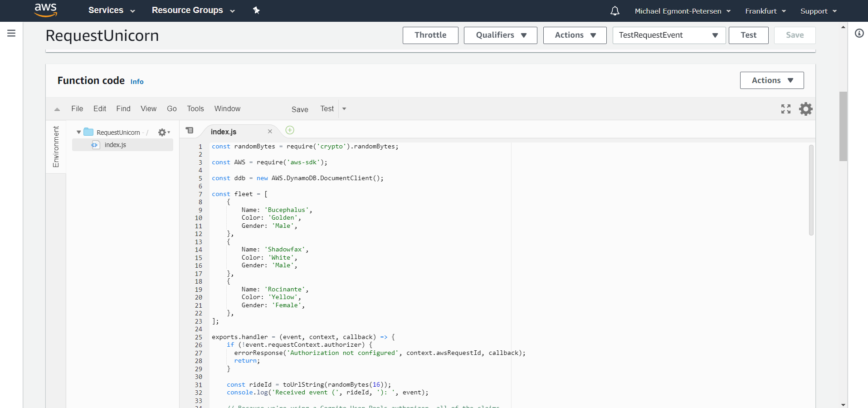Click the 'Shadowfax' name value

pos(285,249)
